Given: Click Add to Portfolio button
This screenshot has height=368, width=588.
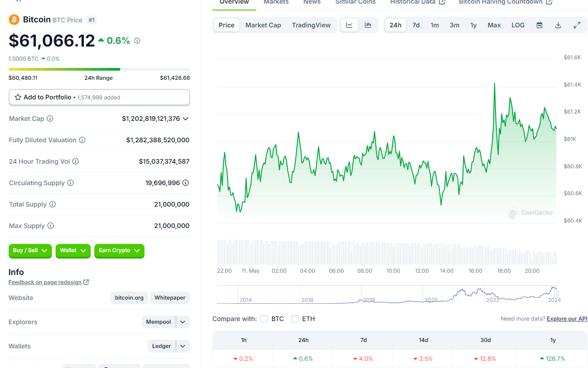Looking at the screenshot, I should (x=99, y=97).
